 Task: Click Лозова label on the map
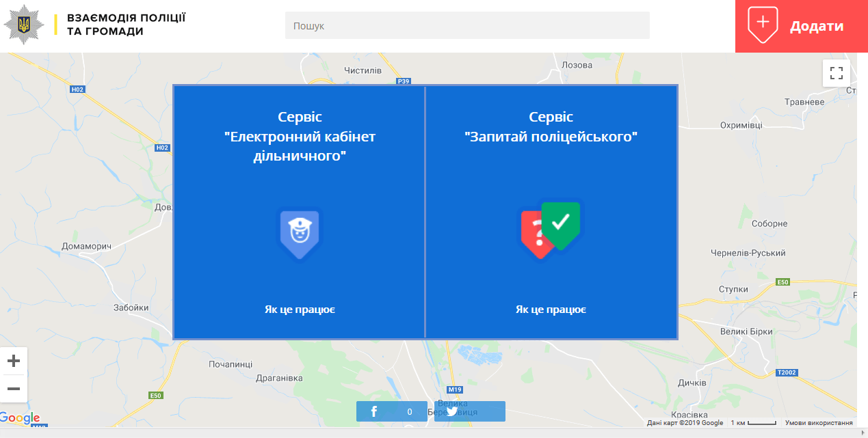pyautogui.click(x=577, y=65)
